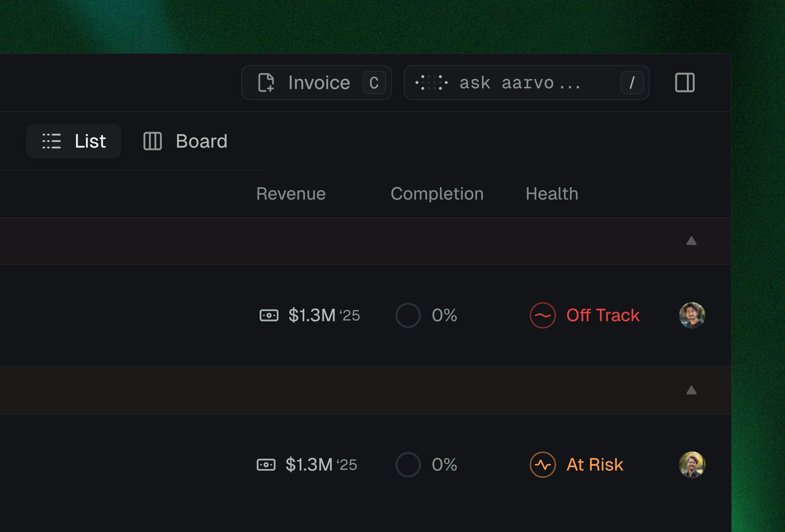The height and width of the screenshot is (532, 785).
Task: Click the Off Track status label
Action: click(x=603, y=315)
